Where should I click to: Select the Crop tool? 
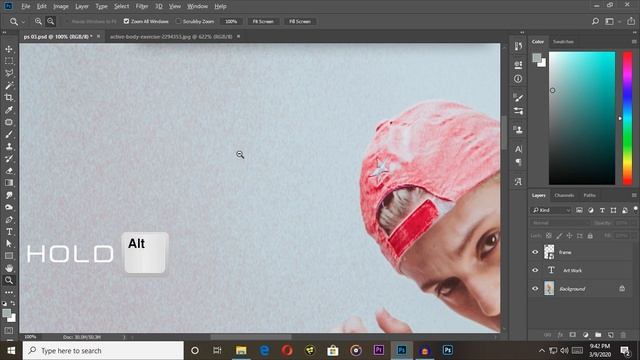(x=9, y=98)
